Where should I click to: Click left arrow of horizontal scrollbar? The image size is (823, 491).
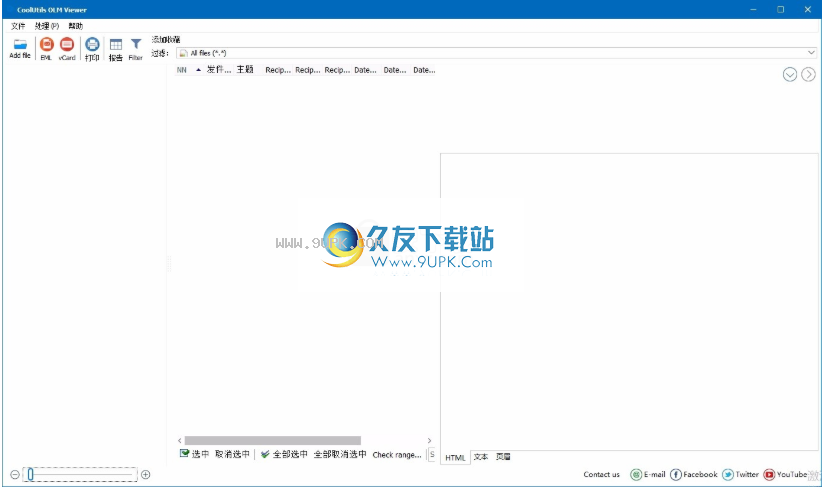pos(180,441)
